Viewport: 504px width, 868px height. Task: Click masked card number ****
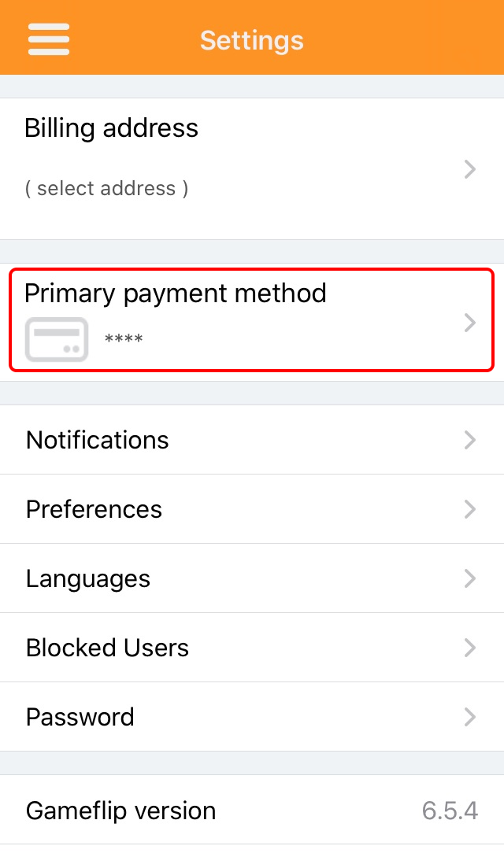pos(124,340)
